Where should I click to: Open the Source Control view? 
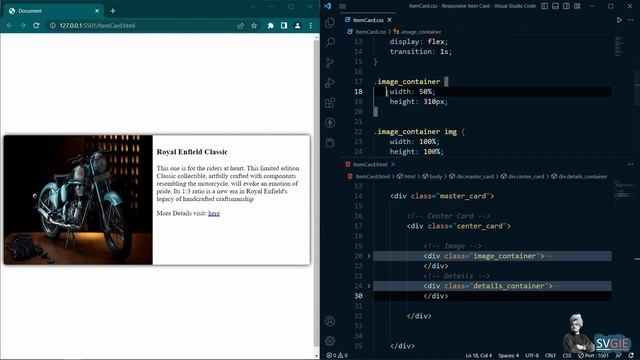[330, 62]
